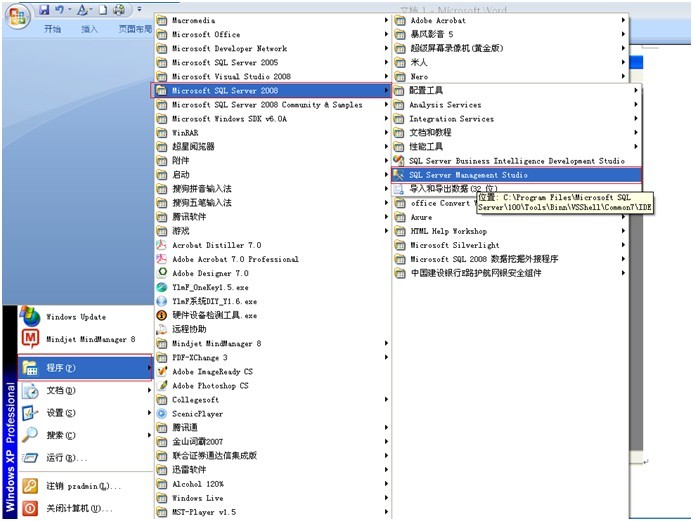Open the Nero folder

510,76
